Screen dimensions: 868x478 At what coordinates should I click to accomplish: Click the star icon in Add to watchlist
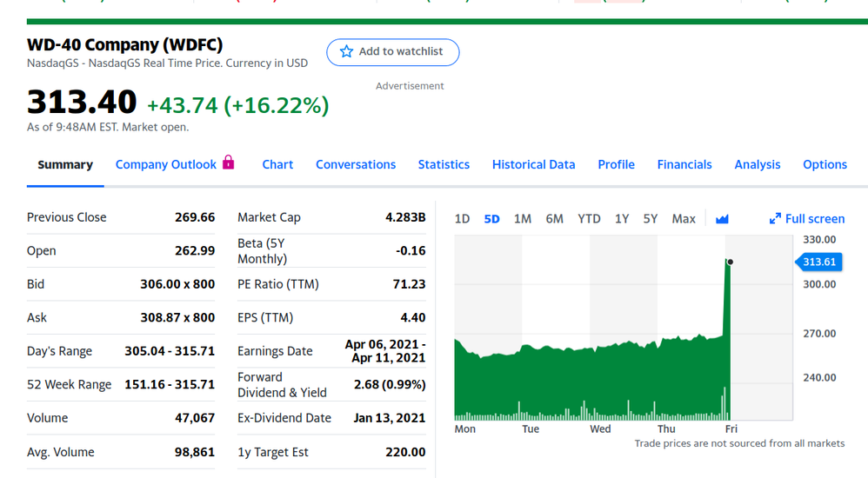(x=346, y=52)
